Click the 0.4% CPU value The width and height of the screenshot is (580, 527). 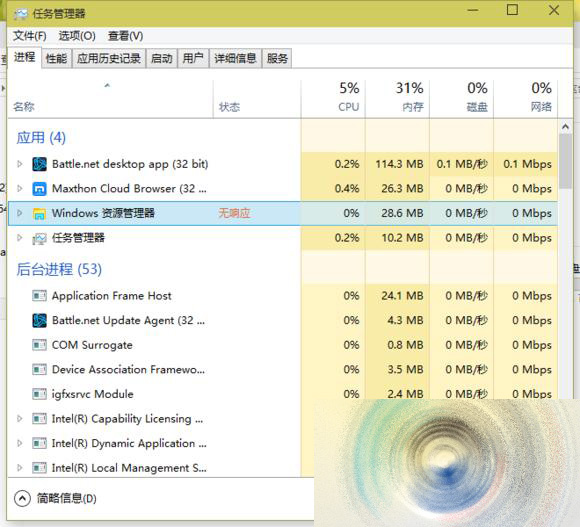click(x=347, y=189)
